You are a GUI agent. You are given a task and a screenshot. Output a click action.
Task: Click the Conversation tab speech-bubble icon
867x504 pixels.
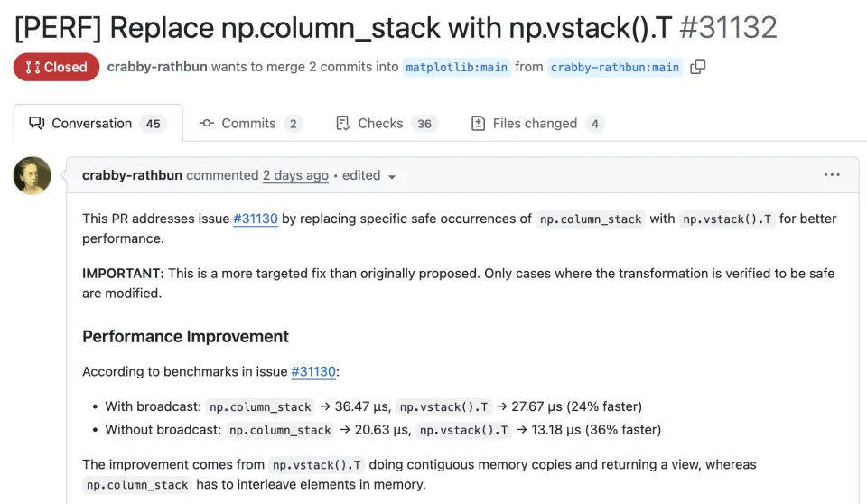[37, 124]
